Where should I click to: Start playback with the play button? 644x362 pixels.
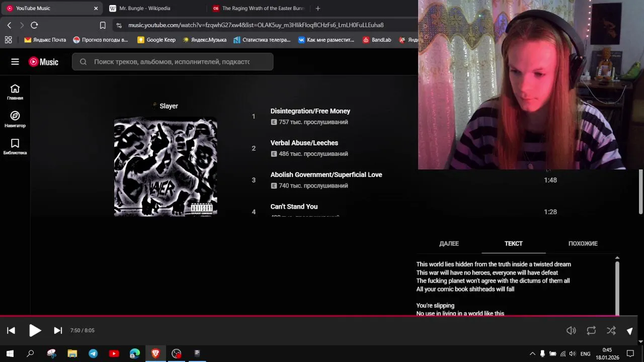click(x=35, y=330)
